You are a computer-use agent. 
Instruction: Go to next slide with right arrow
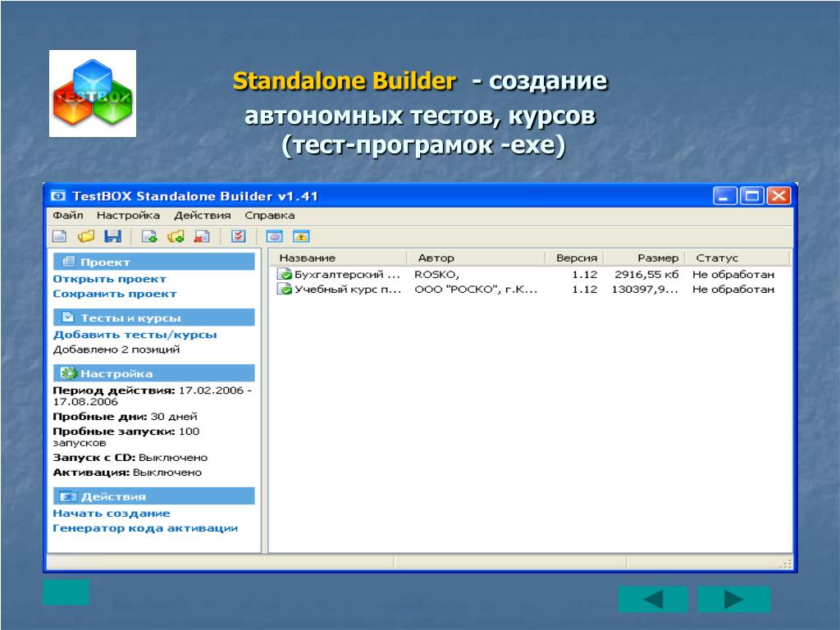click(x=733, y=599)
